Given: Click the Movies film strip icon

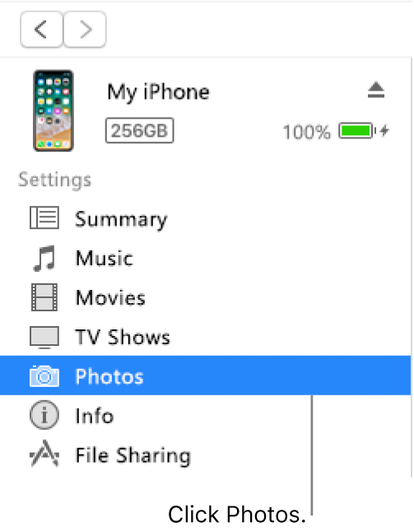Looking at the screenshot, I should click(44, 297).
